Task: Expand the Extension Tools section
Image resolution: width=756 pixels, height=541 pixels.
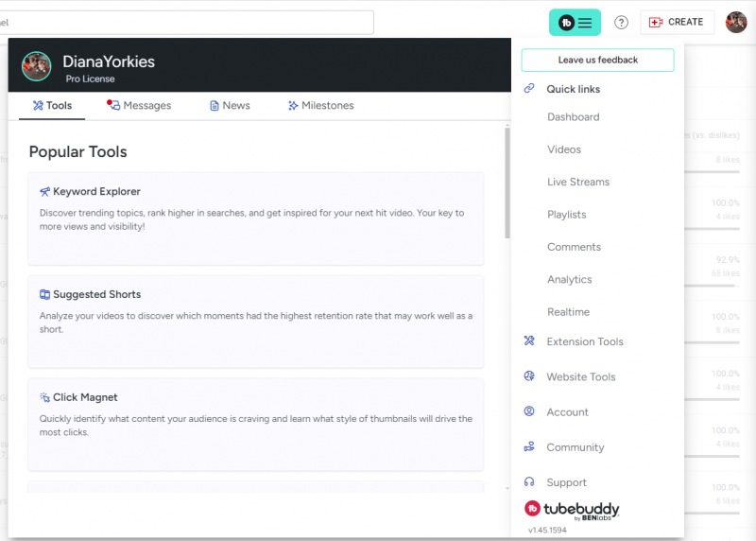Action: pyautogui.click(x=584, y=341)
